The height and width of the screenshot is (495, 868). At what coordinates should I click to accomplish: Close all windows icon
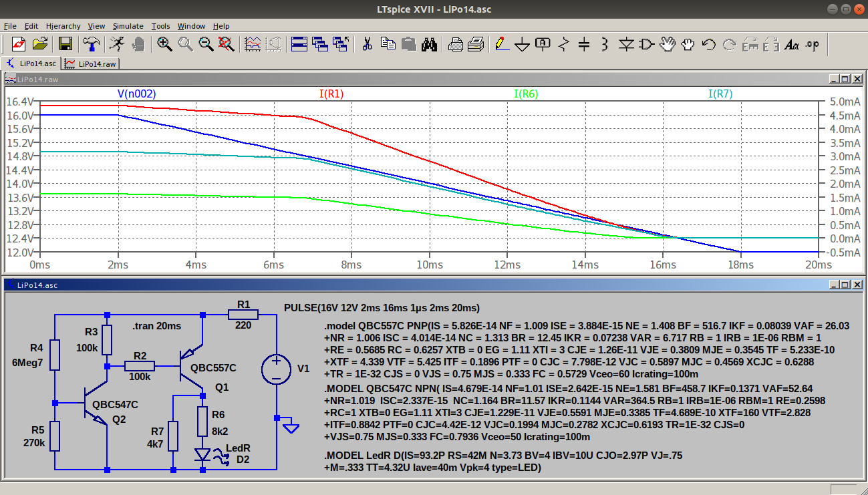(x=341, y=44)
